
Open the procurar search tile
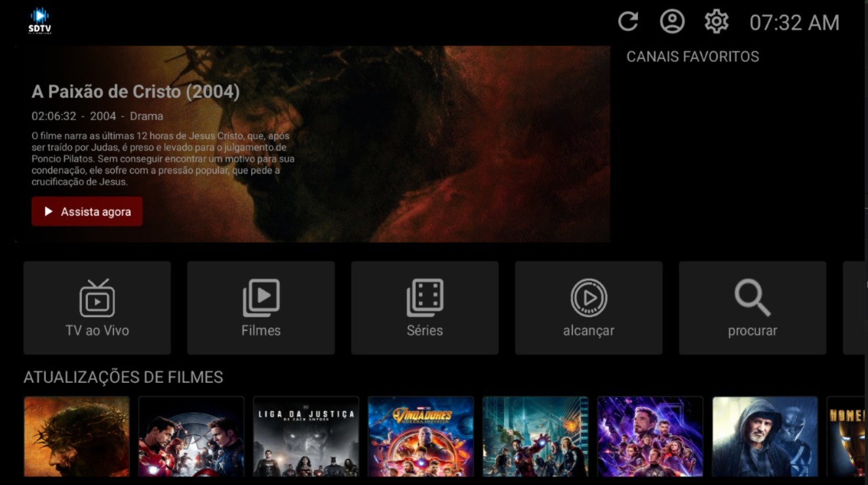[752, 308]
